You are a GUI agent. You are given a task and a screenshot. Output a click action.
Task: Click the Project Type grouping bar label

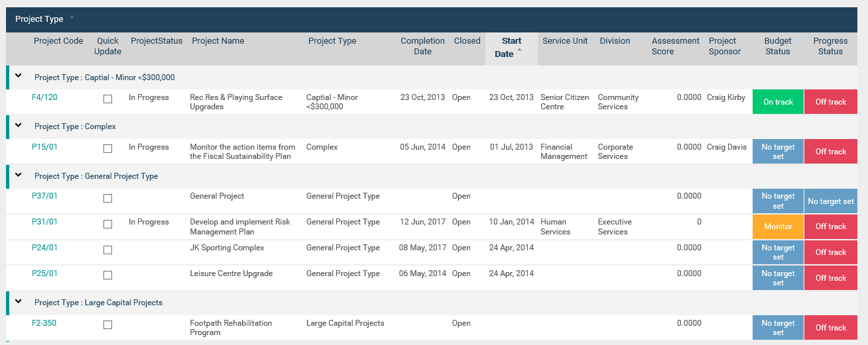click(x=39, y=19)
